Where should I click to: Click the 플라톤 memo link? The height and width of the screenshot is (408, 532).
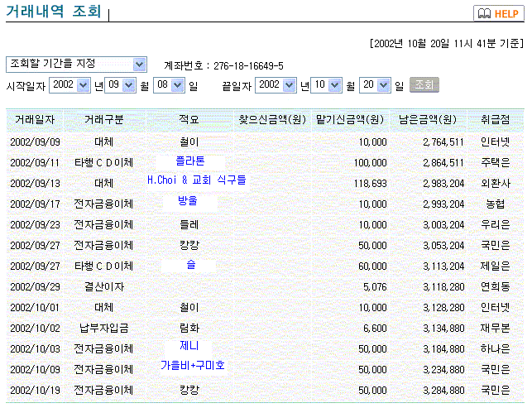[x=189, y=161]
